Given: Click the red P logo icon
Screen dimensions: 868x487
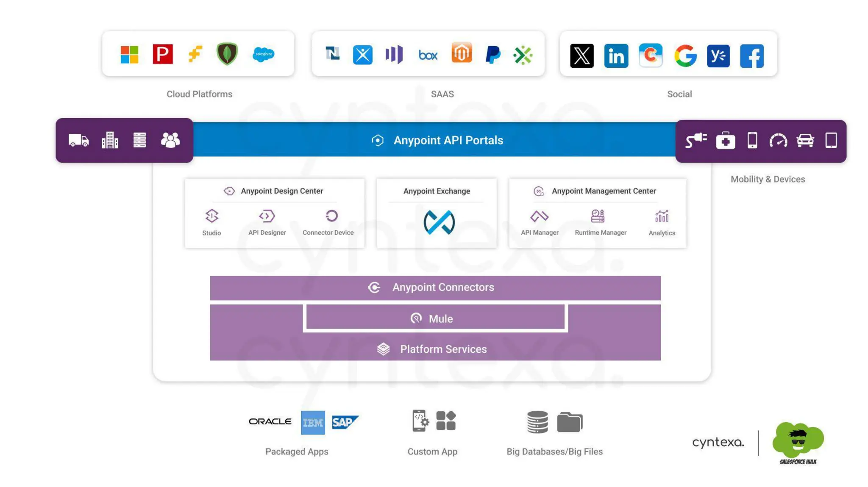Looking at the screenshot, I should [x=163, y=54].
